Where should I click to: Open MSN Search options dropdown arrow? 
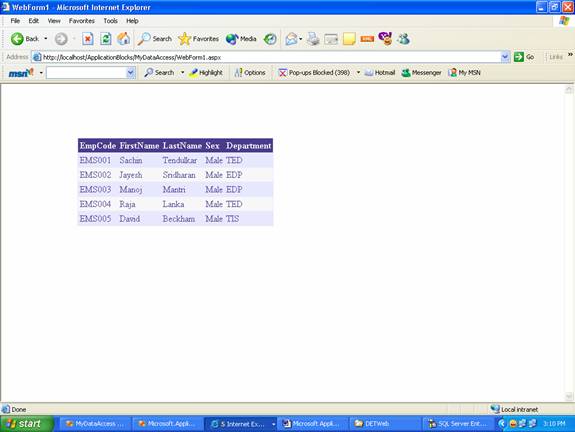(182, 73)
